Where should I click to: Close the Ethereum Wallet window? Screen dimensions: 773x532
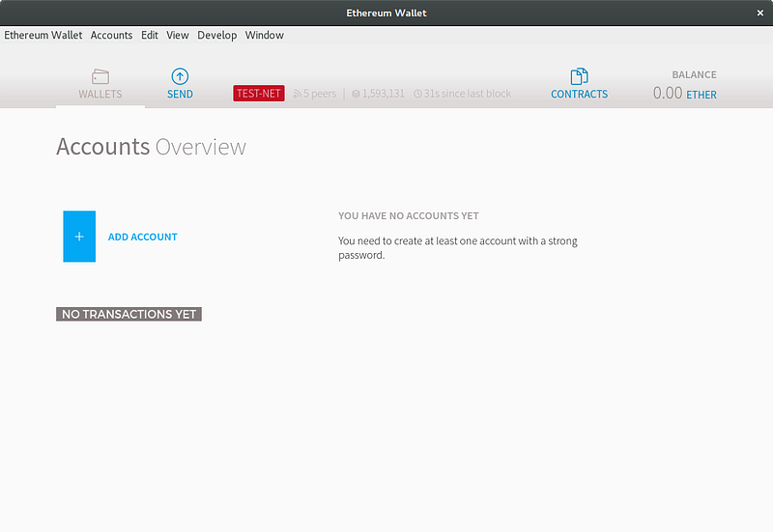(x=759, y=13)
